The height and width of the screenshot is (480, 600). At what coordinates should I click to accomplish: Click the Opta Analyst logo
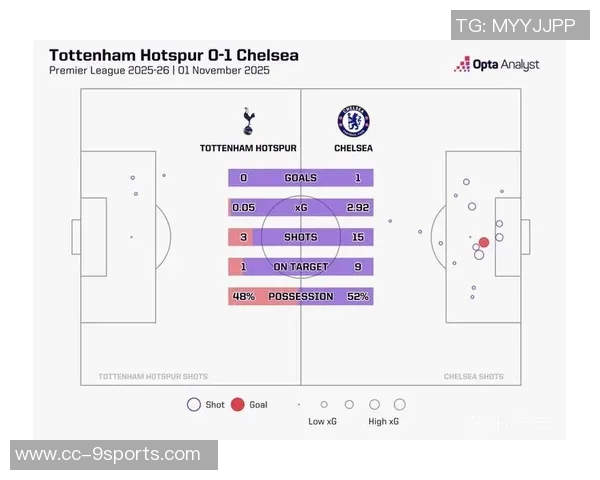[497, 64]
